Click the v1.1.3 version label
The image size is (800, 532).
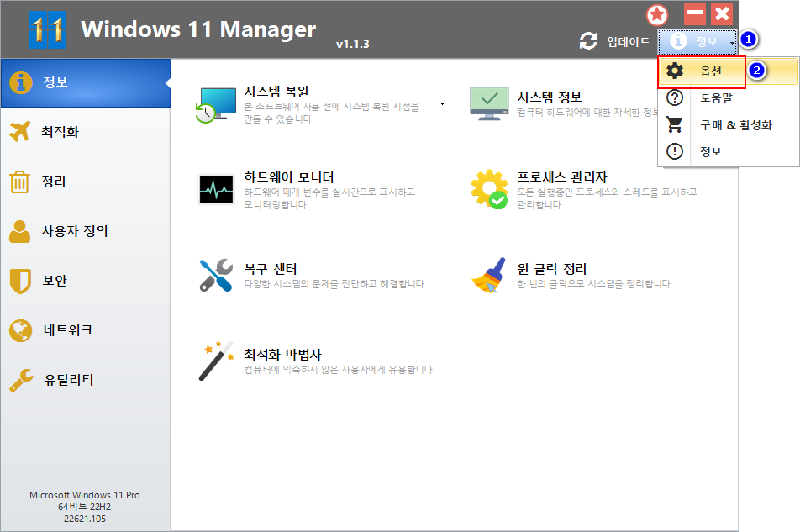353,44
